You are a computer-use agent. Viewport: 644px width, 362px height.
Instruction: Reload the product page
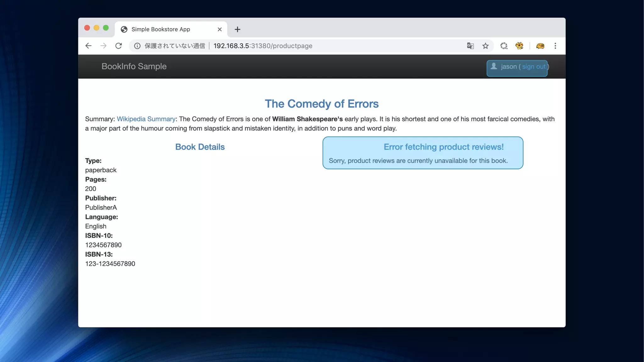tap(119, 46)
